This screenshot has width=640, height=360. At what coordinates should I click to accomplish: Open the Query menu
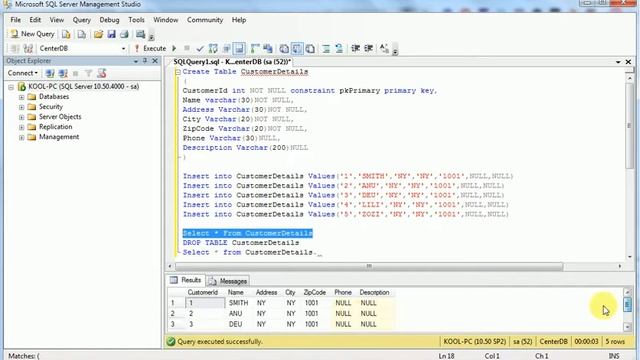82,20
